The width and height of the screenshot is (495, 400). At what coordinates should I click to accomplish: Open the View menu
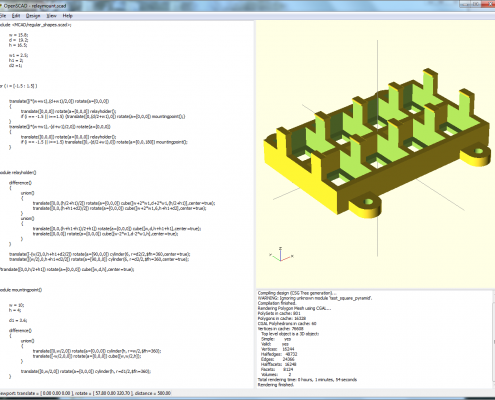tap(51, 16)
